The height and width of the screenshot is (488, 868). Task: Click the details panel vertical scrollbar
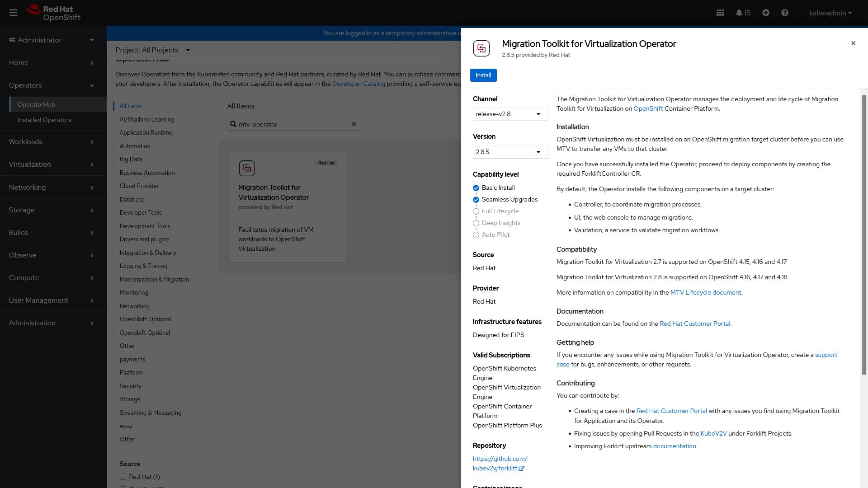864,235
